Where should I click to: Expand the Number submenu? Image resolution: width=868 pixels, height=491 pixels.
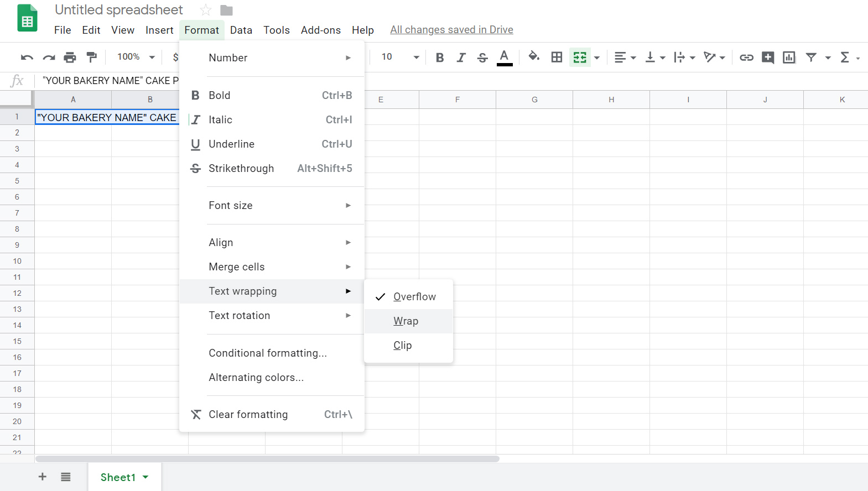pos(272,58)
